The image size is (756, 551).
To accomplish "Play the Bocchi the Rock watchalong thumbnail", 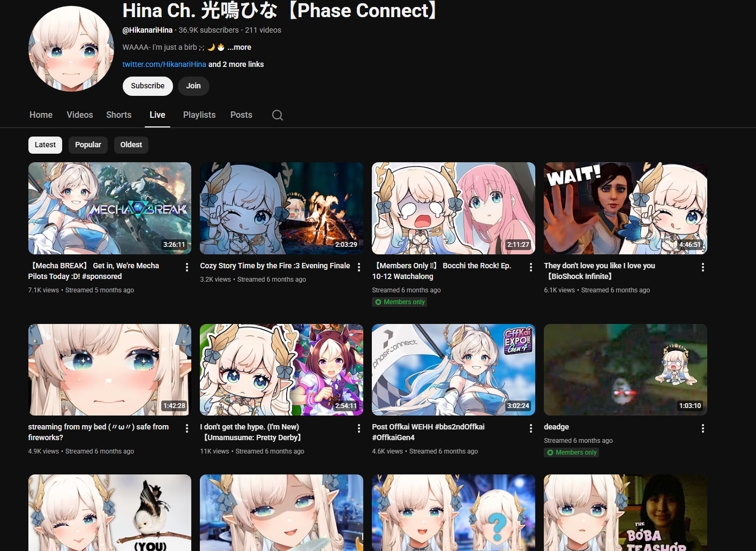I will click(x=453, y=208).
